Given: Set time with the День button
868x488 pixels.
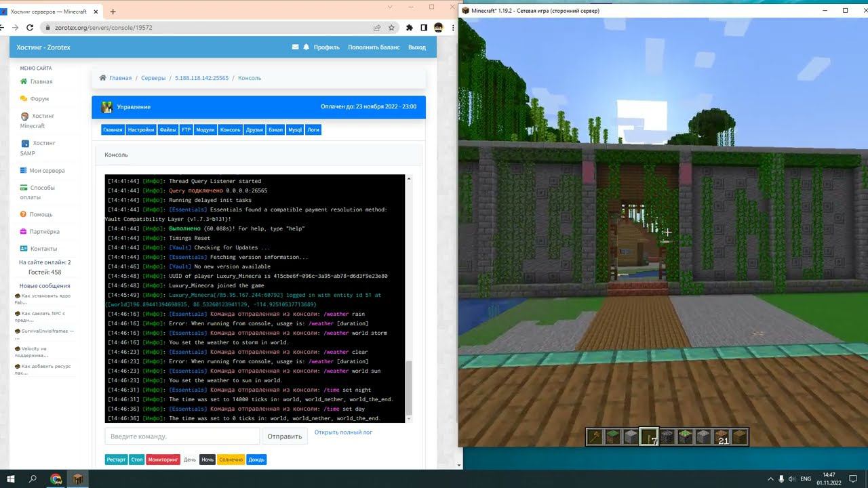Looking at the screenshot, I should pos(190,460).
